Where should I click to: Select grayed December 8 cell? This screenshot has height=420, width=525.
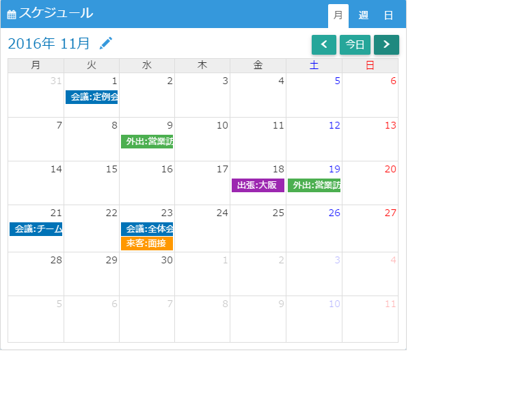coord(202,319)
